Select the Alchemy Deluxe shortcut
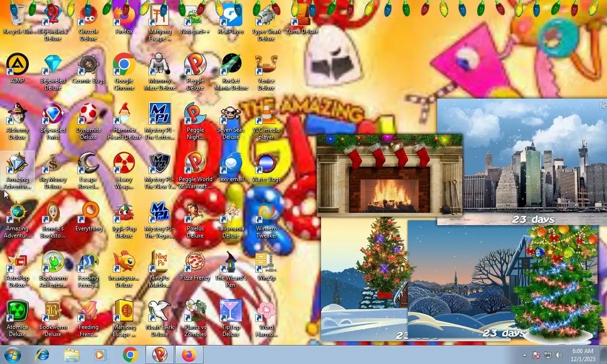 point(18,121)
